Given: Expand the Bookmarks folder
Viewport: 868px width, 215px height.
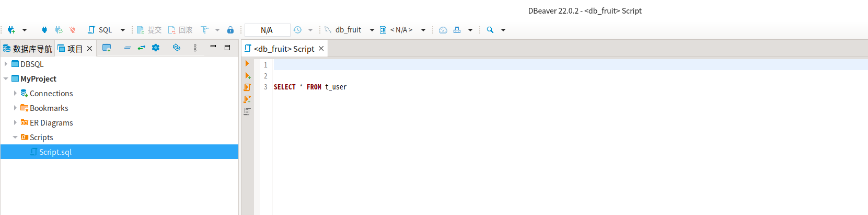Looking at the screenshot, I should point(15,108).
